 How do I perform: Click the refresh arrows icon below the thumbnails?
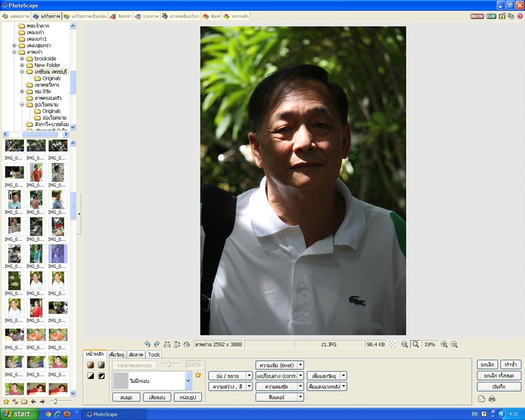[x=15, y=401]
